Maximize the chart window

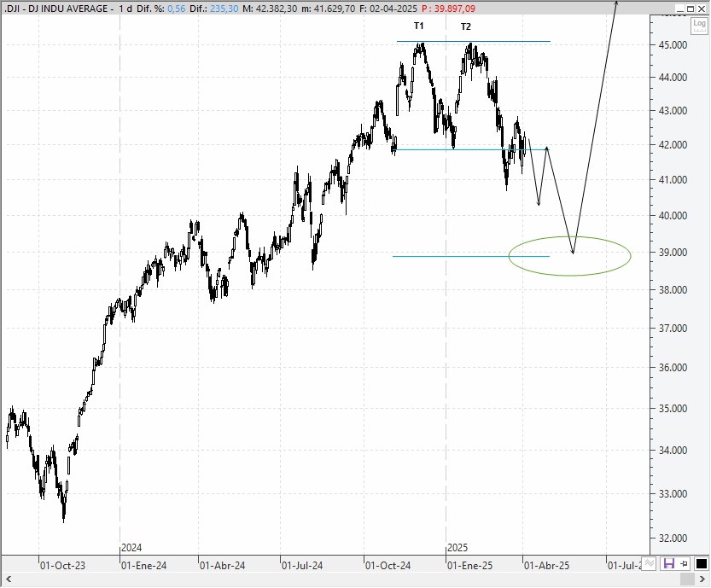(691, 9)
